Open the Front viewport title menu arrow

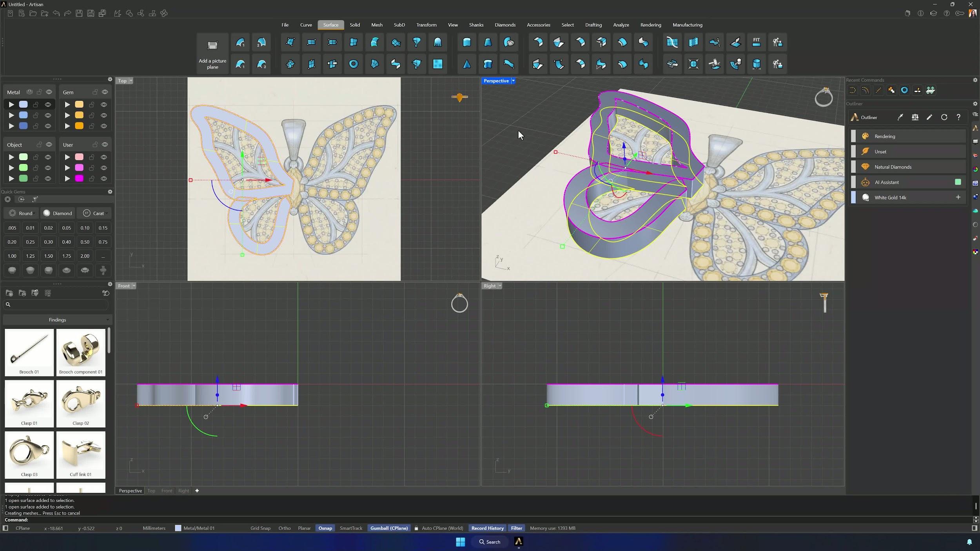(x=134, y=286)
